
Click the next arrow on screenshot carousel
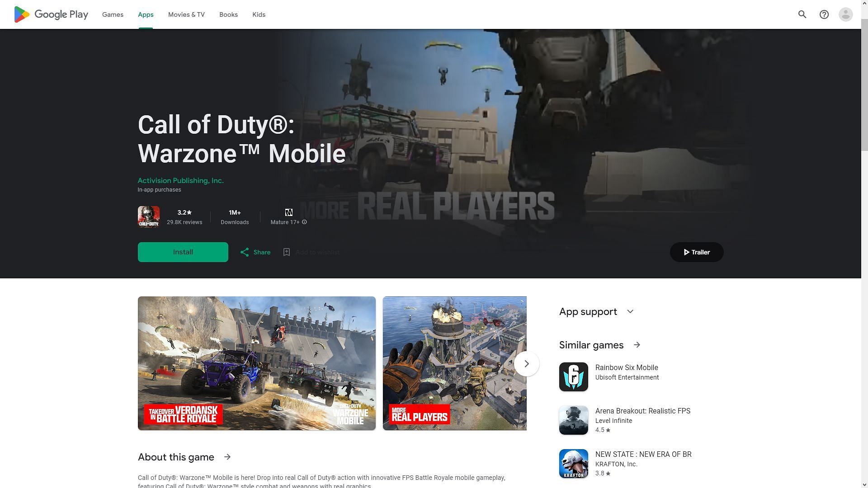coord(526,363)
